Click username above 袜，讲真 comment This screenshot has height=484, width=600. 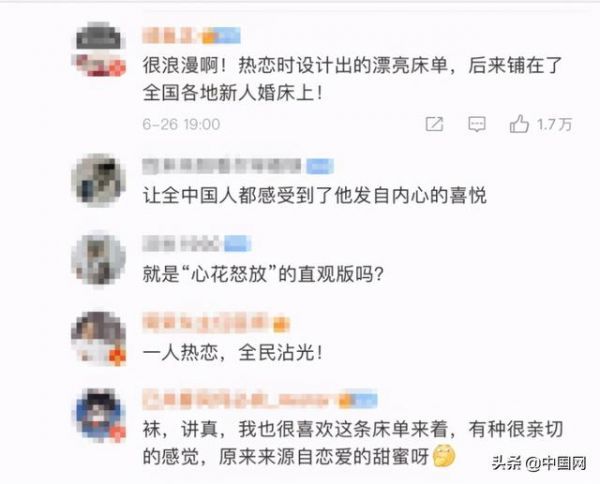tap(240, 399)
